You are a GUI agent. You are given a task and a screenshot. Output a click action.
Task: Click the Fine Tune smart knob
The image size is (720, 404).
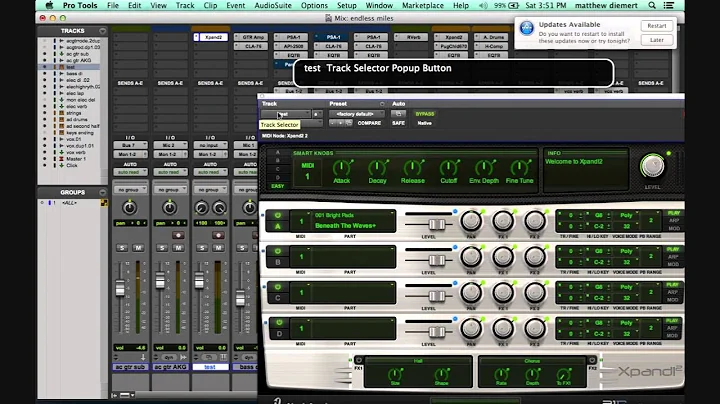519,168
